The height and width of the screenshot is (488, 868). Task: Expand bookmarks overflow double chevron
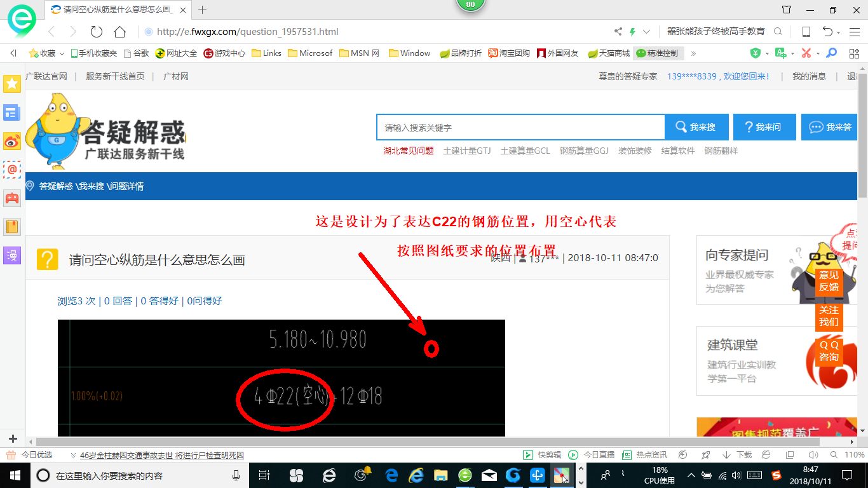(693, 53)
